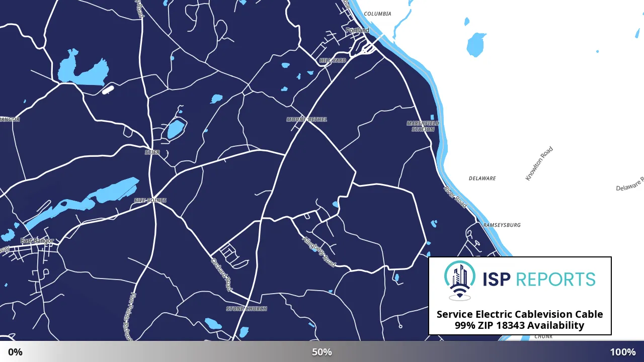This screenshot has height=362, width=644.
Task: Select the Stone Church map label
Action: pyautogui.click(x=247, y=309)
